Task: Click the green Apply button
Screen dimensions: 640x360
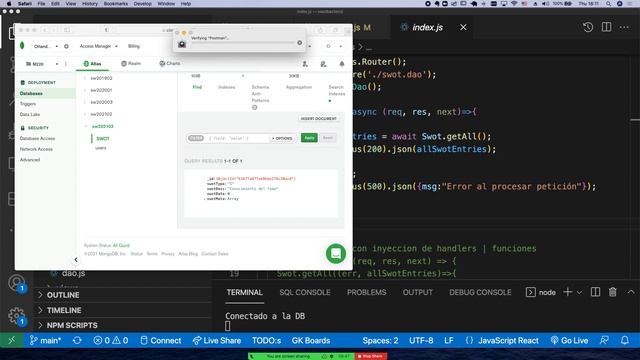Action: pos(309,138)
